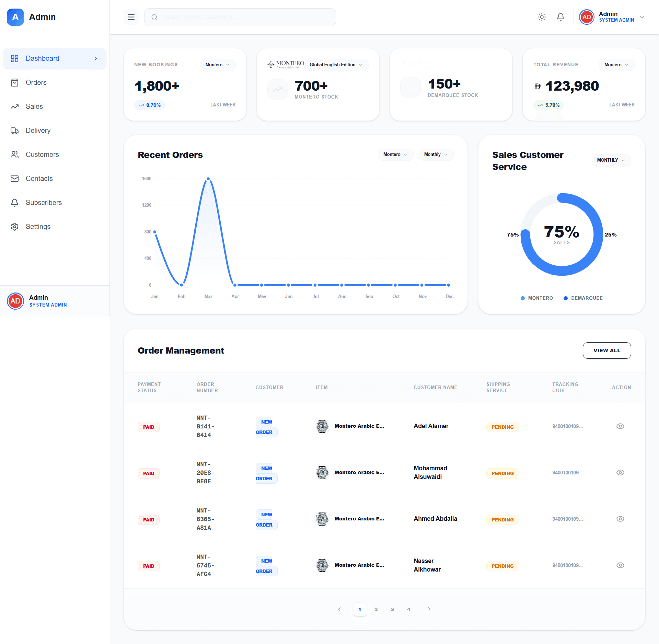Viewport: 659px width, 644px height.
Task: Open the MONTHLY selector on Sales Customer Service
Action: pyautogui.click(x=611, y=160)
